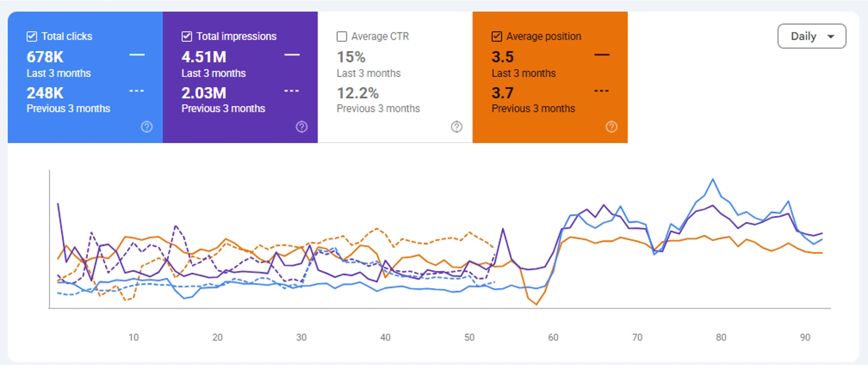The height and width of the screenshot is (365, 868).
Task: Click the x-axis label 70
Action: (x=637, y=337)
